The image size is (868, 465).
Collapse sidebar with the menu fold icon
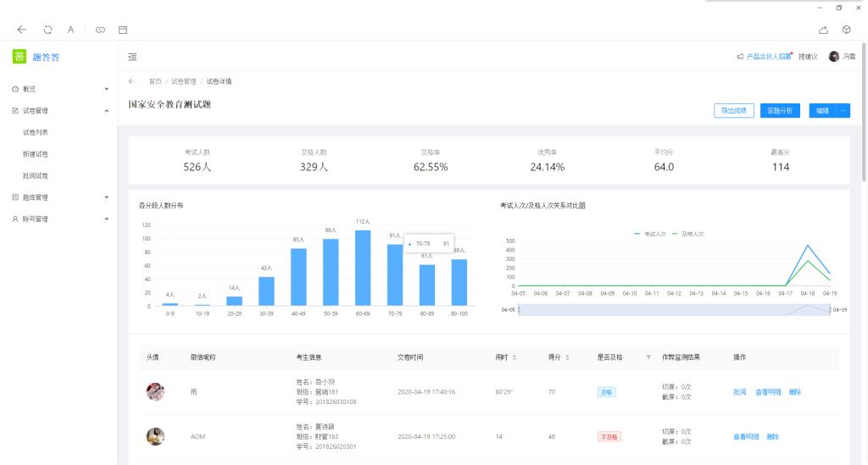click(x=132, y=57)
